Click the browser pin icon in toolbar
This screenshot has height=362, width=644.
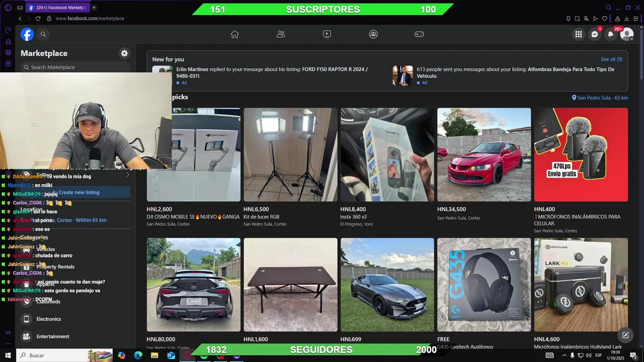click(x=568, y=19)
